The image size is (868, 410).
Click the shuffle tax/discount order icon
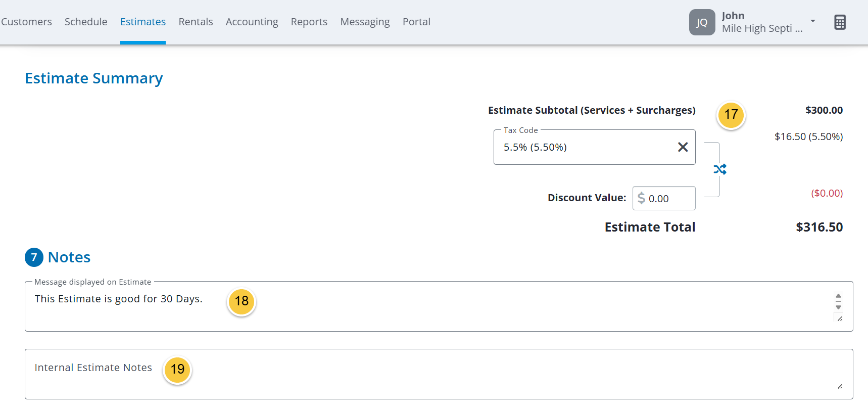click(720, 169)
